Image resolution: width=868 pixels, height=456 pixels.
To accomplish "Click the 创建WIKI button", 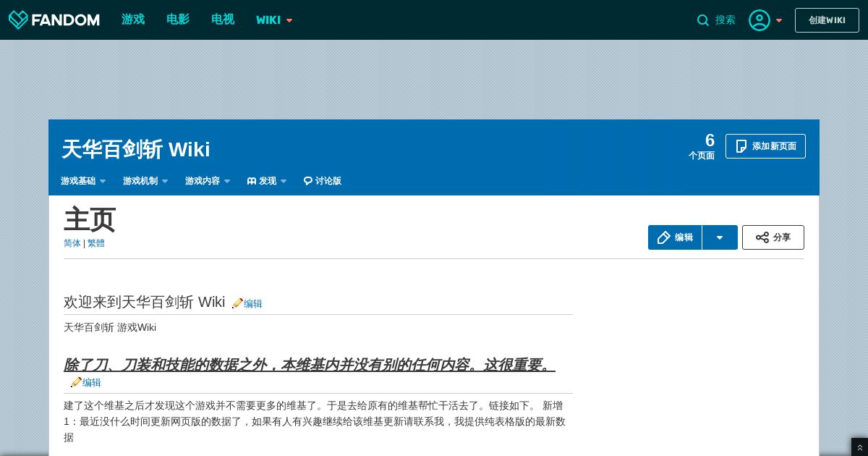I will (827, 20).
